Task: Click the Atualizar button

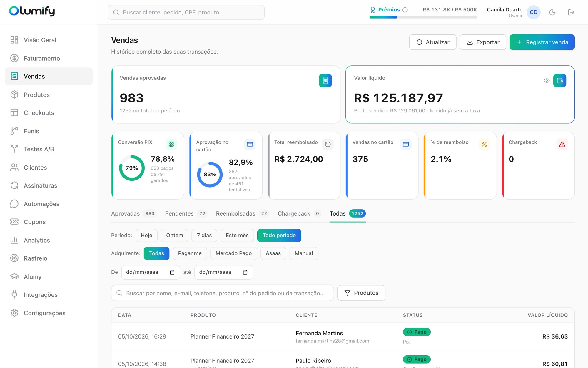Action: 433,42
